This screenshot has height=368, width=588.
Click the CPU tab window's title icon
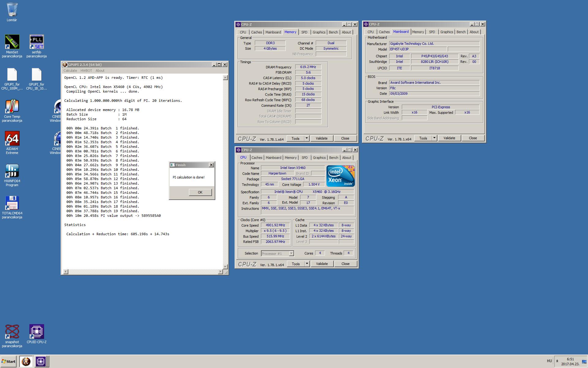239,150
